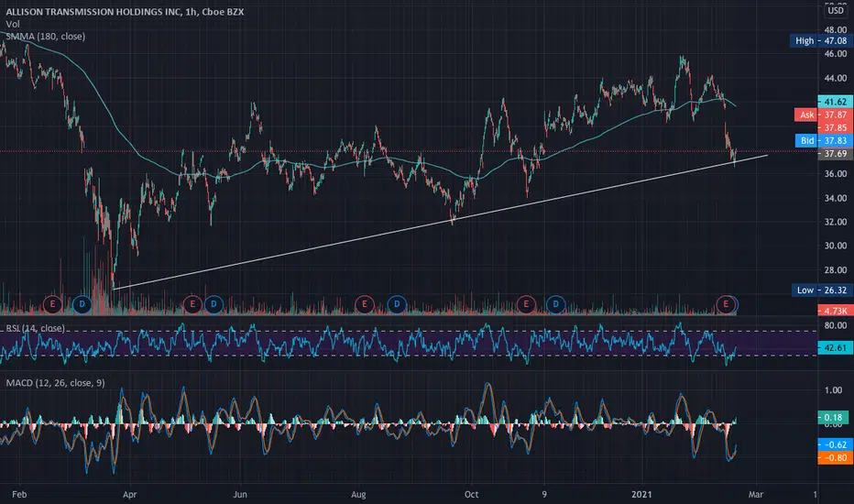
Task: Open the D dividend marker between Aug and Oct
Action: click(397, 304)
